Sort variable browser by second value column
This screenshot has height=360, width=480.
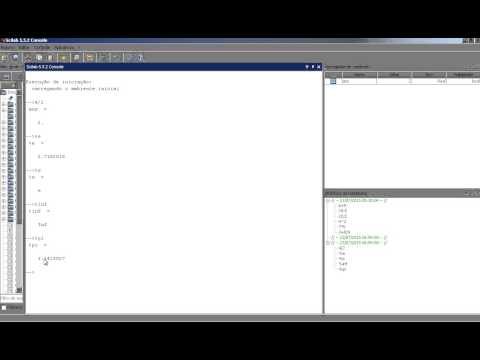pos(395,75)
